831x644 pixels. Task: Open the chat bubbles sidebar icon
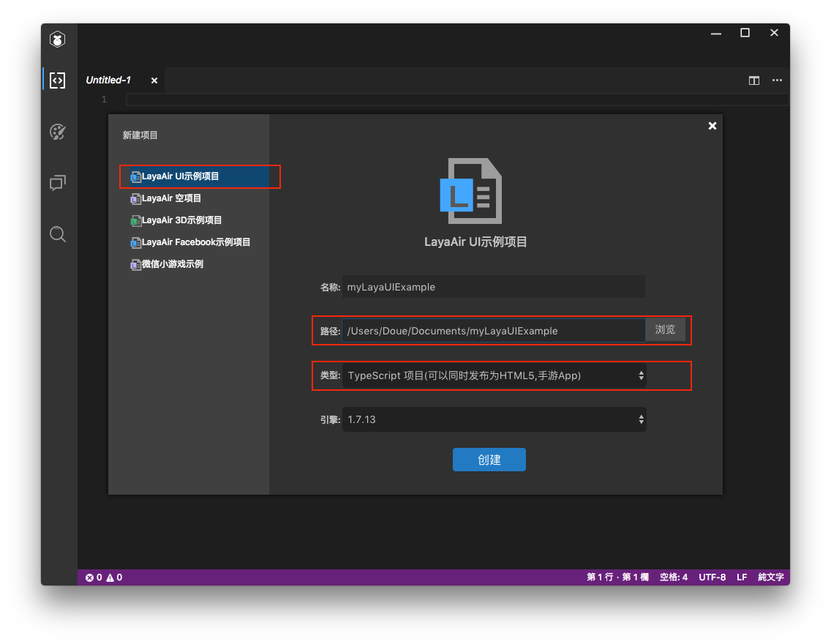58,183
